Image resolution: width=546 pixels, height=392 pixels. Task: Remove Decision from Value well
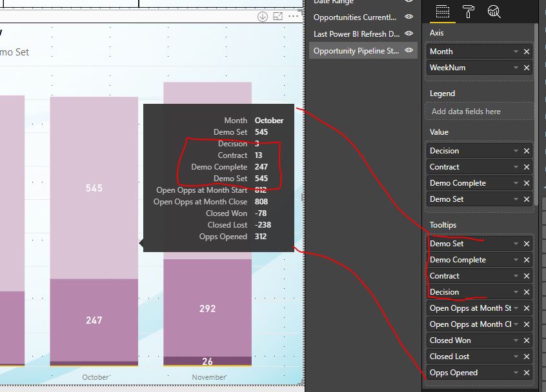coord(527,151)
